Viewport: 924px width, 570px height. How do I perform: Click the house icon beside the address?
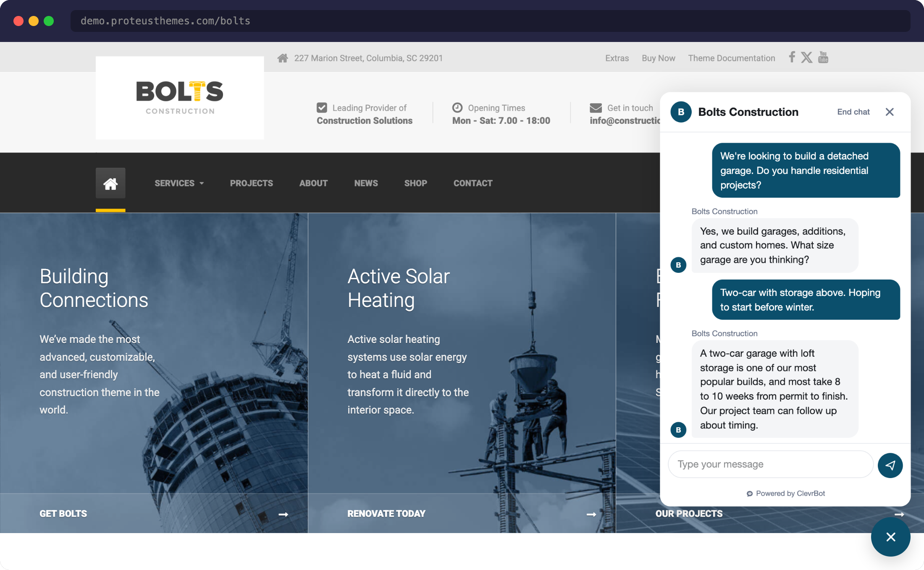coord(283,58)
